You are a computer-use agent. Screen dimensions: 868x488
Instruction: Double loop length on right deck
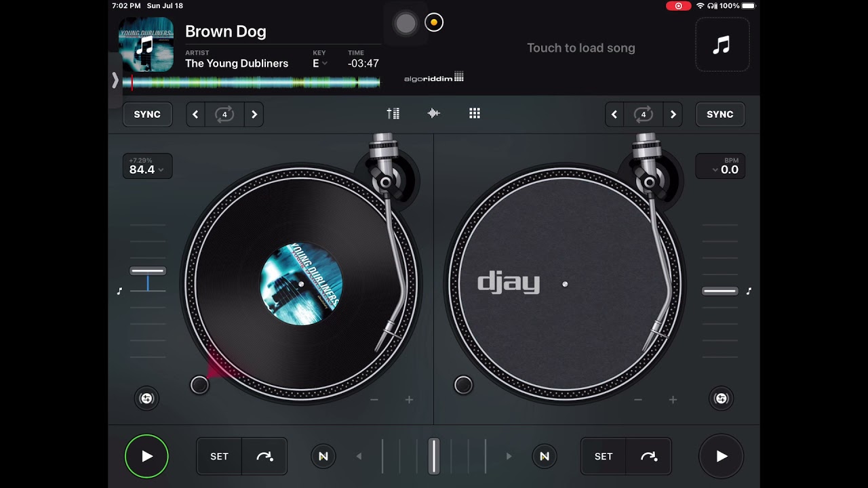point(673,115)
